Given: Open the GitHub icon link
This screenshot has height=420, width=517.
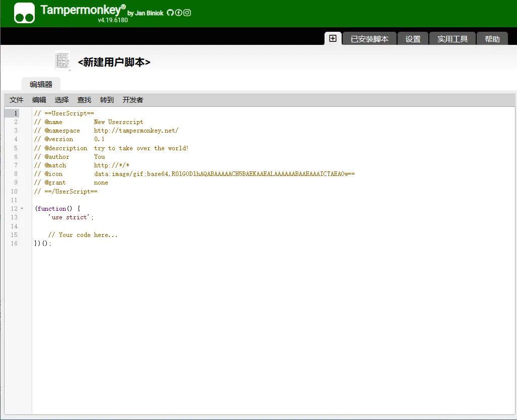Looking at the screenshot, I should tap(170, 13).
